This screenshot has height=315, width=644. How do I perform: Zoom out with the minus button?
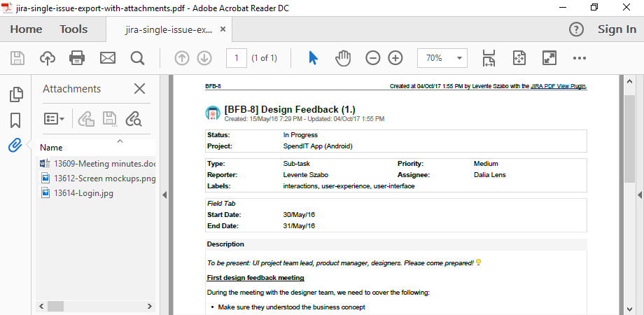[x=373, y=58]
